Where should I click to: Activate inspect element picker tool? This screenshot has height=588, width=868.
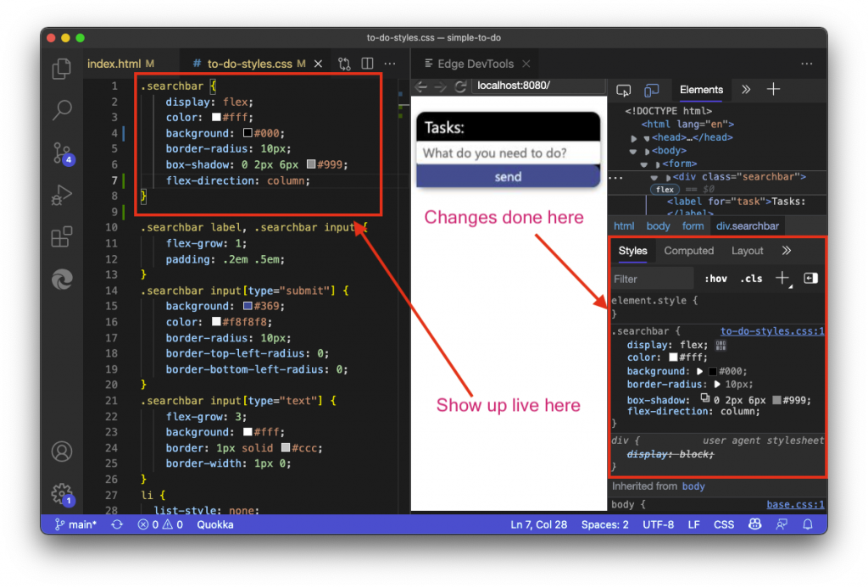(623, 90)
